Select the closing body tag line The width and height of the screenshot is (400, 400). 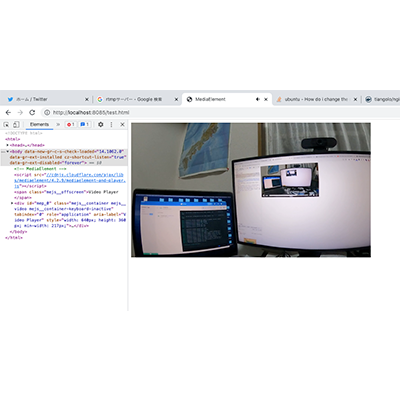click(x=19, y=232)
